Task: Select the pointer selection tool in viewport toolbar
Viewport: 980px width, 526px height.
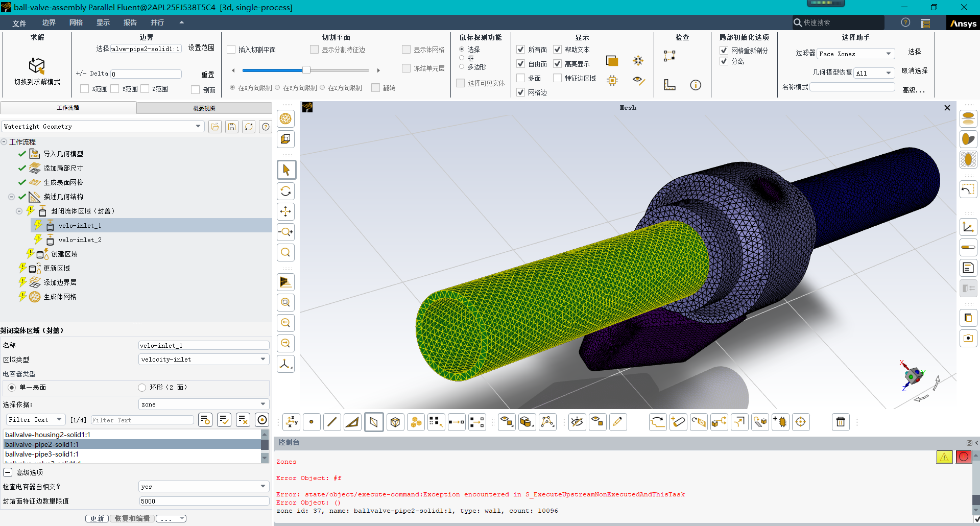Action: point(286,170)
